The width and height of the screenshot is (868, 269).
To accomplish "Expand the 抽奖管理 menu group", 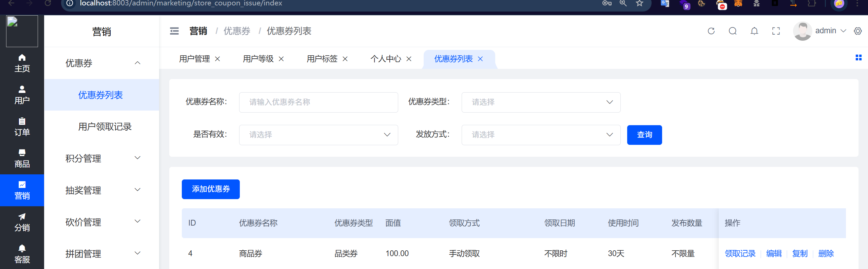I will pyautogui.click(x=102, y=190).
